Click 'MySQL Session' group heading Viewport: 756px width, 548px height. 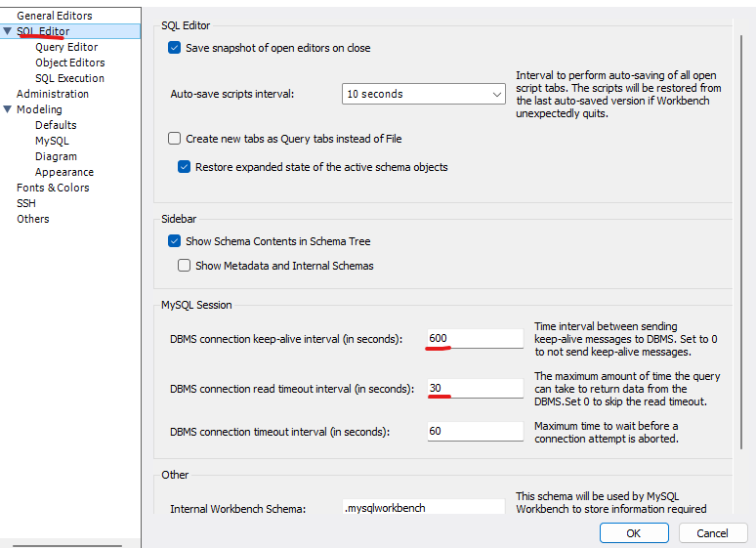(x=196, y=305)
